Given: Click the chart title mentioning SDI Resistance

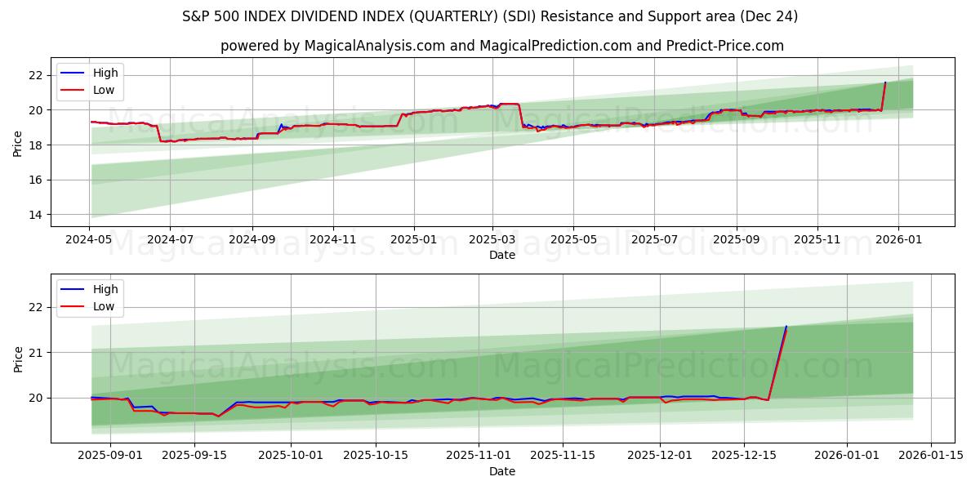Looking at the screenshot, I should 490,14.
